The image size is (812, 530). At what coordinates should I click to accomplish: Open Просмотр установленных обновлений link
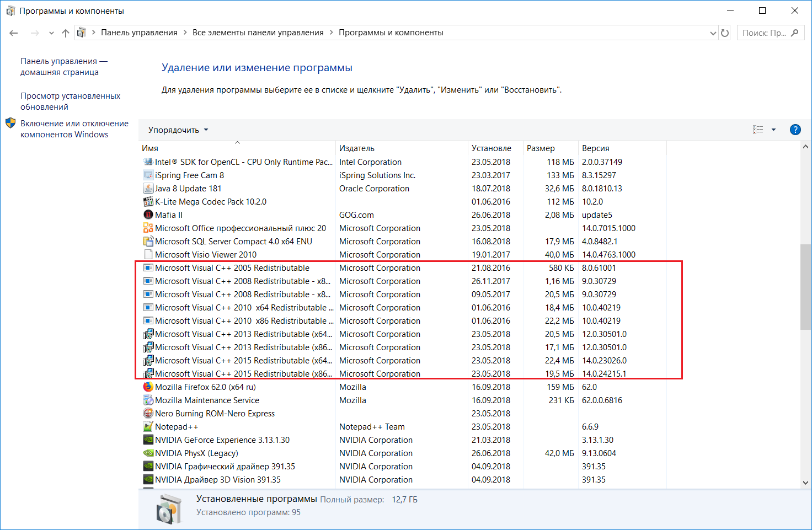(x=71, y=101)
